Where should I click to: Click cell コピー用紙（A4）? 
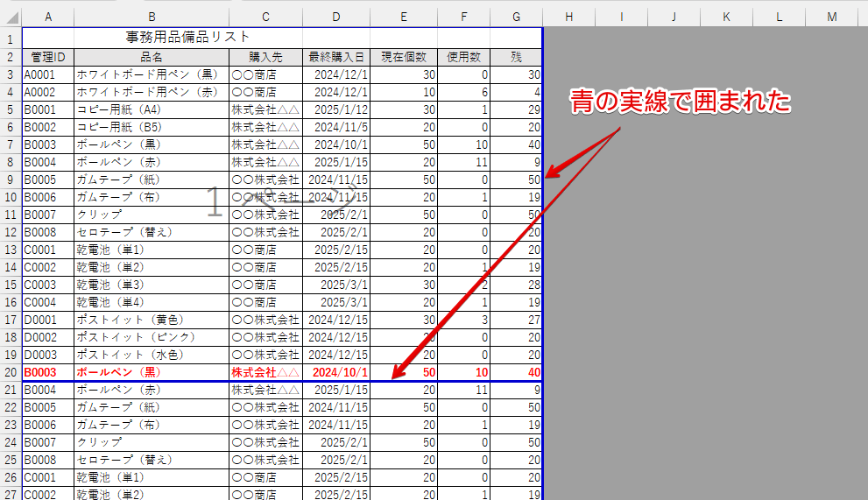152,109
